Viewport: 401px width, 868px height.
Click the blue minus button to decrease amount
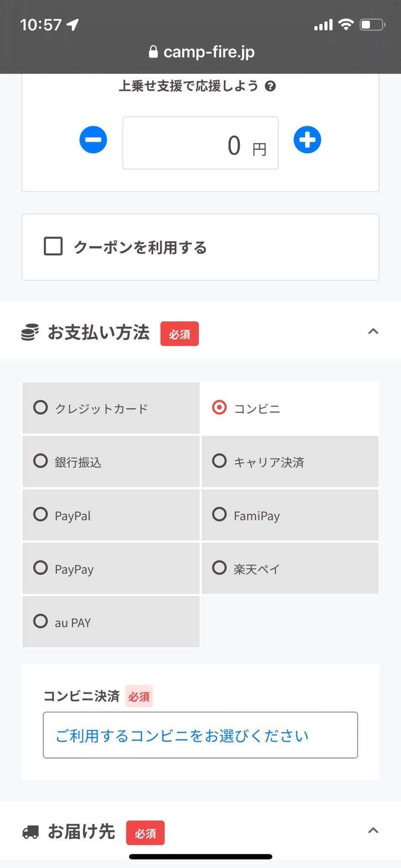coord(93,140)
